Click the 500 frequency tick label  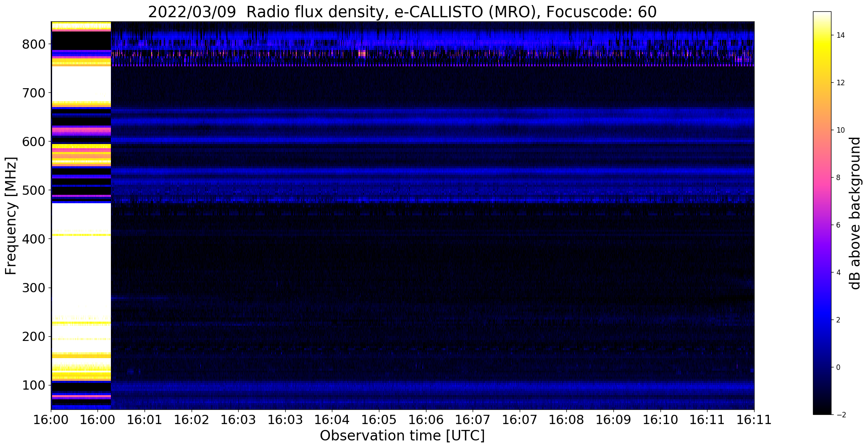click(x=33, y=190)
